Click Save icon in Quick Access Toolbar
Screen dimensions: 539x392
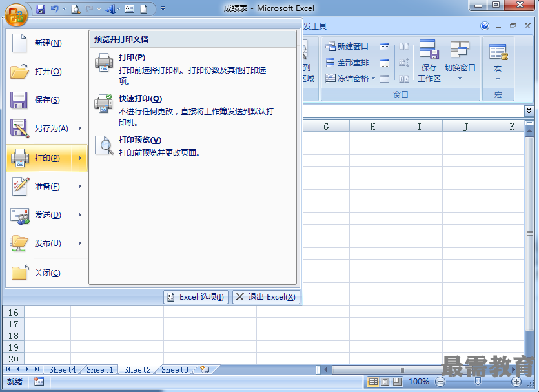coord(41,9)
